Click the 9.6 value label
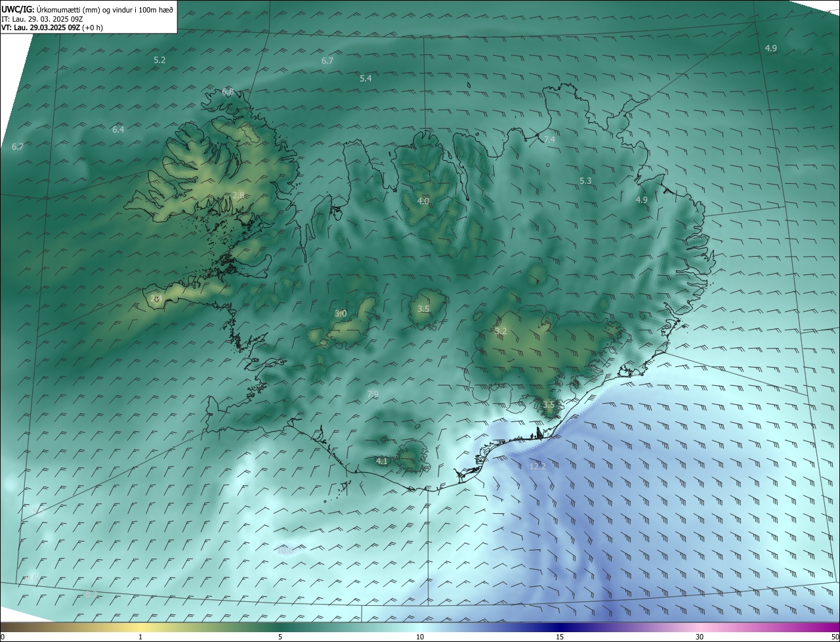840x642 pixels. pyautogui.click(x=32, y=578)
